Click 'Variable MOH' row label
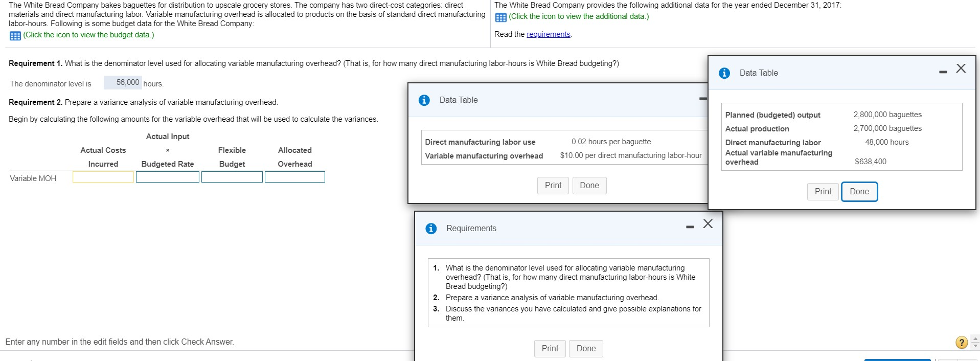The height and width of the screenshot is (361, 980). tap(33, 178)
